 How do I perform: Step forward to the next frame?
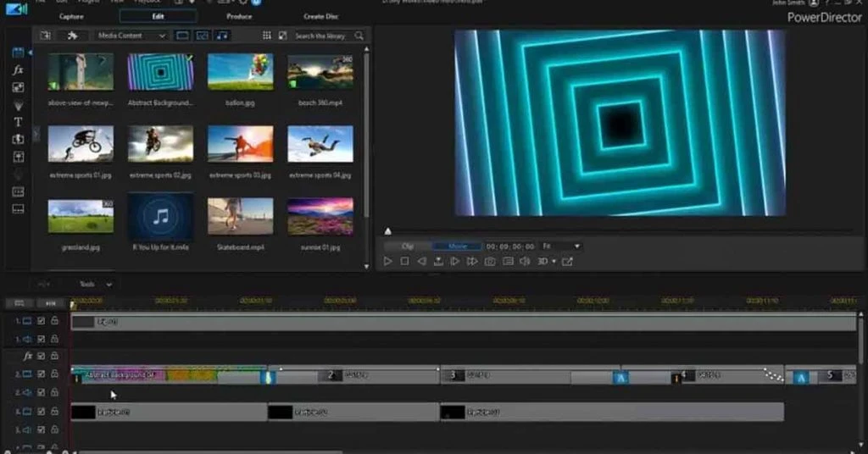coord(455,262)
